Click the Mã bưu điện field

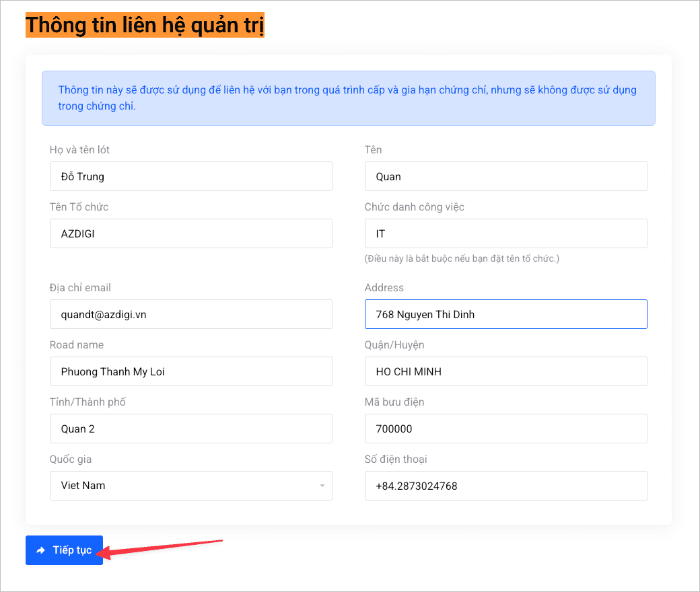click(x=505, y=429)
